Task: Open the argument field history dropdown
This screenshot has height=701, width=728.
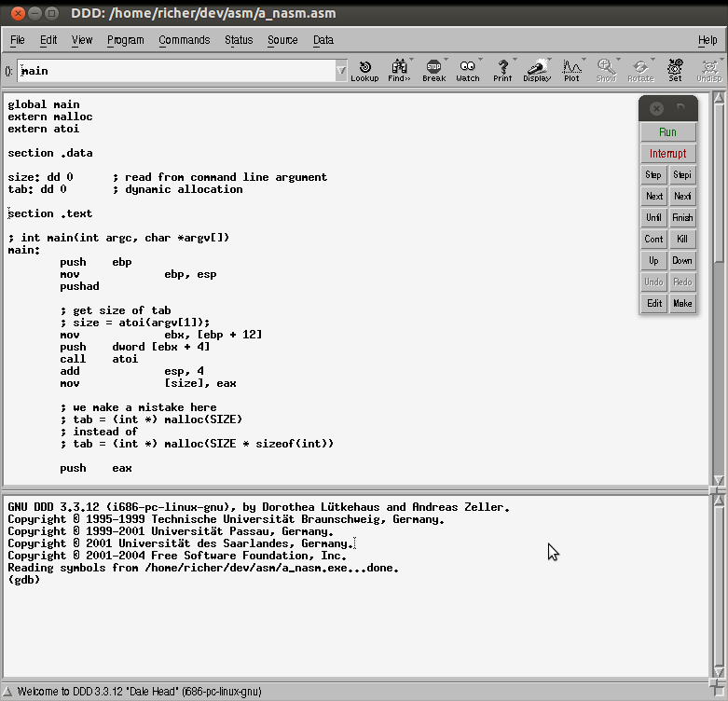Action: (x=341, y=71)
